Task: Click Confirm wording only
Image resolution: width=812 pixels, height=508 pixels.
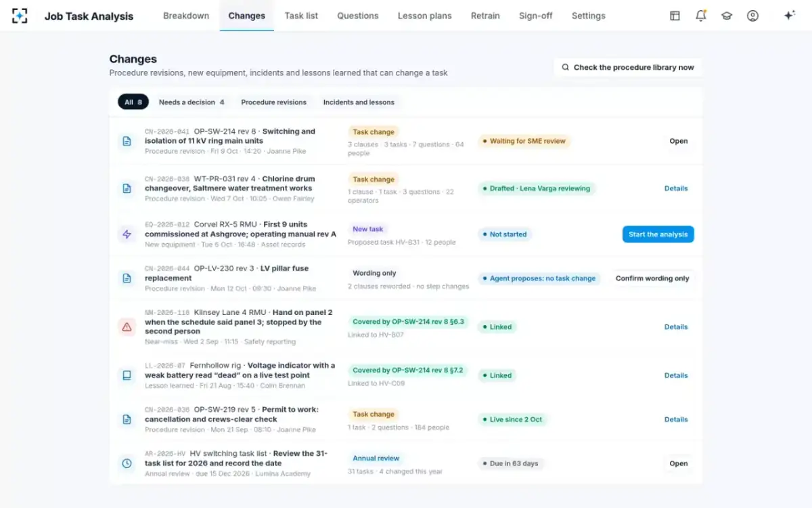Action: point(652,278)
